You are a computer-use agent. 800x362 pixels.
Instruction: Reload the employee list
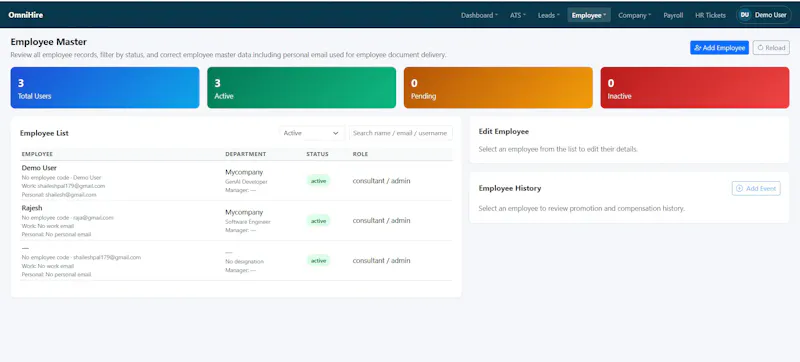pos(771,47)
